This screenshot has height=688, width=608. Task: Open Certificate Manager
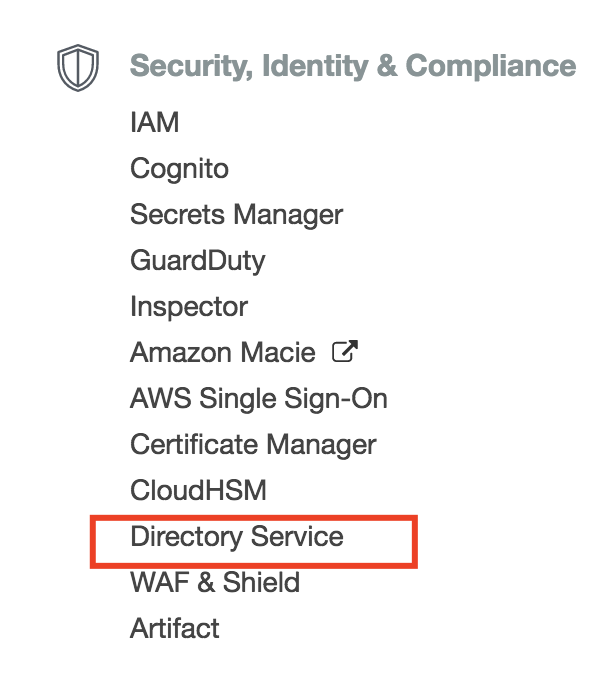[x=253, y=445]
